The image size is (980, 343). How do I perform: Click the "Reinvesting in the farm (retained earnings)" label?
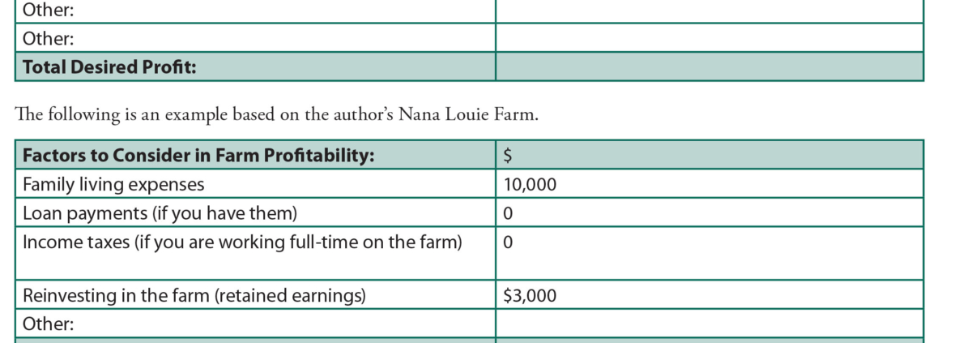pyautogui.click(x=194, y=296)
